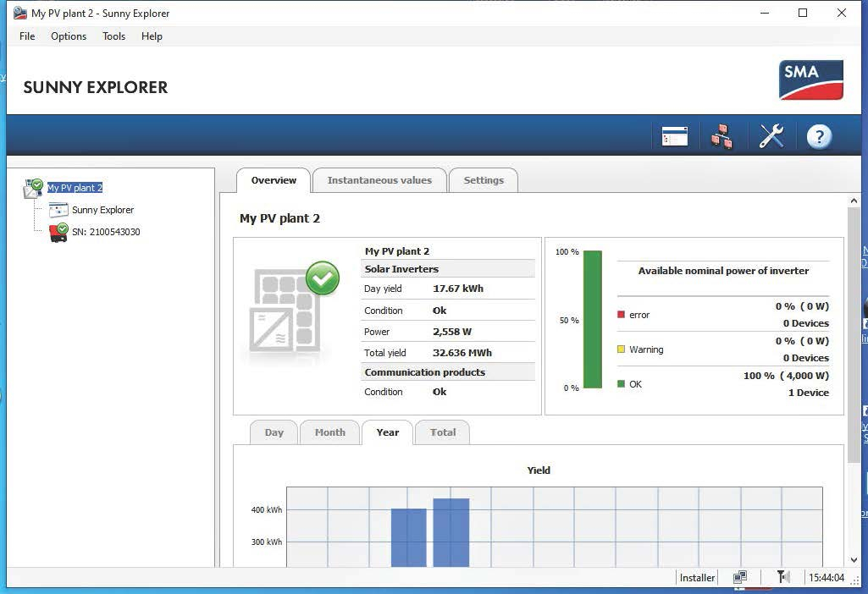The image size is (868, 594).
Task: Click the My PV plant 2 tree icon
Action: [33, 188]
